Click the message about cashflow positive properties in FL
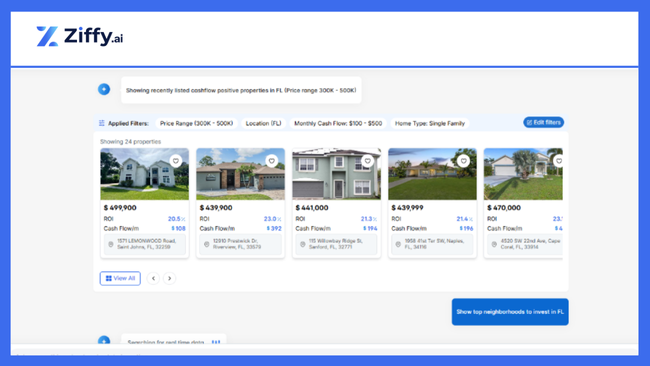 coord(241,90)
